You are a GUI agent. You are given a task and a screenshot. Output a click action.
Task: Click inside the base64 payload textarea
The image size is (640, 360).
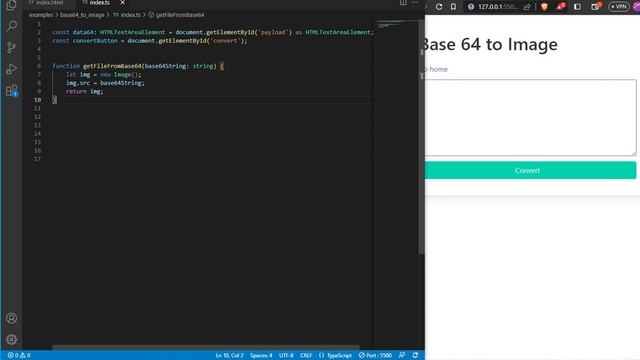click(530, 118)
